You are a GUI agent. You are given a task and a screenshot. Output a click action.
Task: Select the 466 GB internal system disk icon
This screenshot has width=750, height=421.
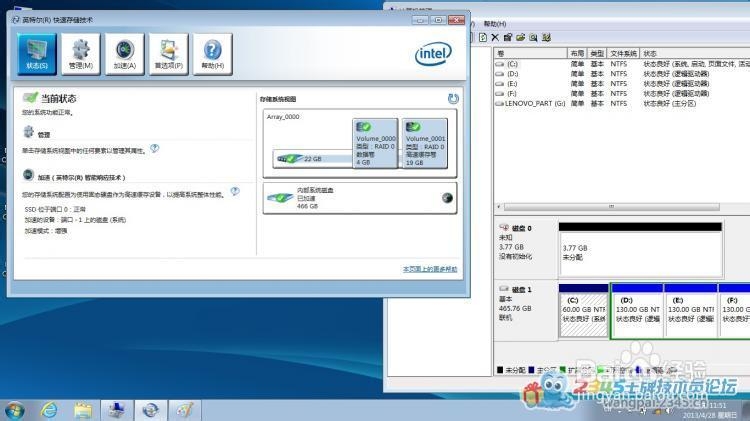point(280,198)
